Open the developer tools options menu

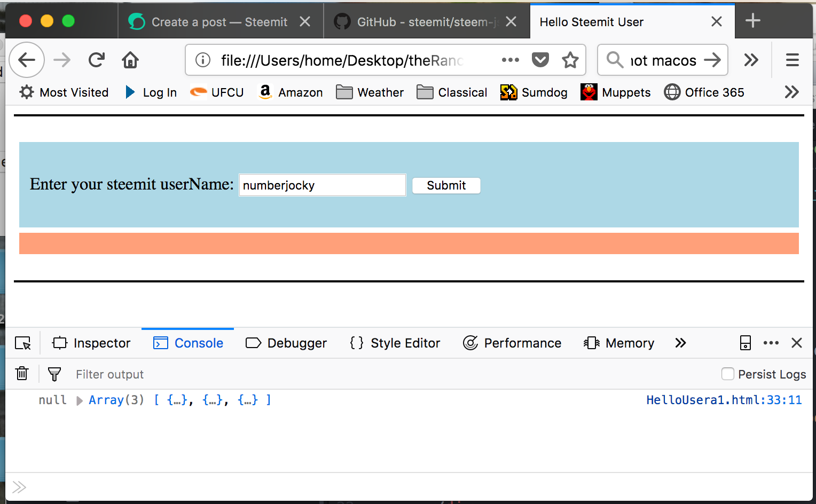pos(771,343)
